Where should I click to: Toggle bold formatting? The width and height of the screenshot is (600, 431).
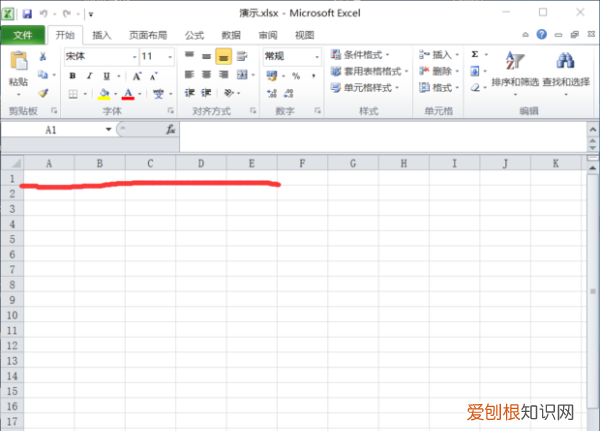click(72, 76)
